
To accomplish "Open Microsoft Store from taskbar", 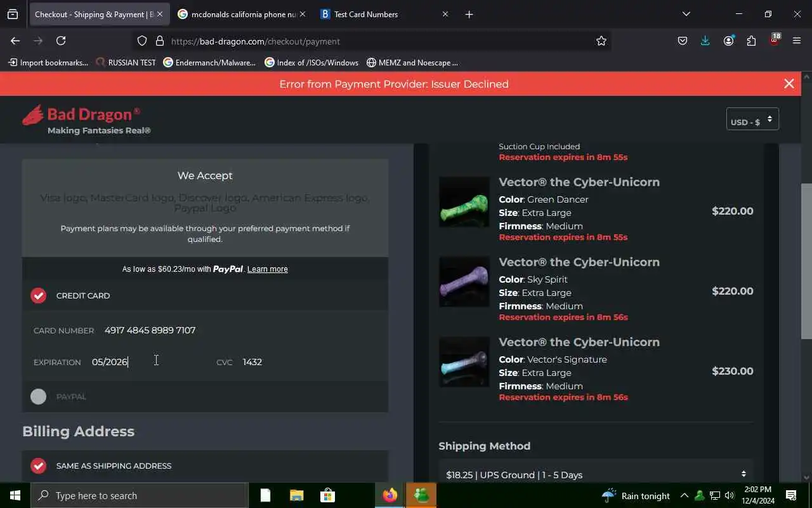I will click(x=327, y=495).
